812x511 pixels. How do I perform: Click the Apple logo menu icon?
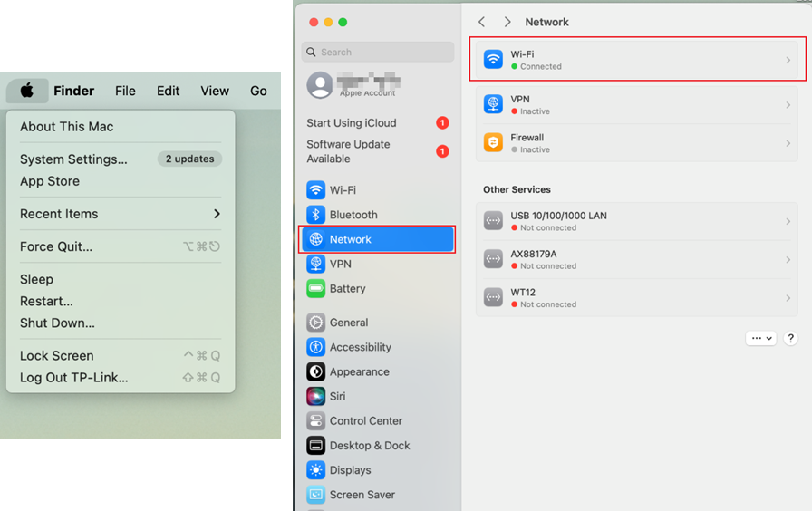[27, 91]
